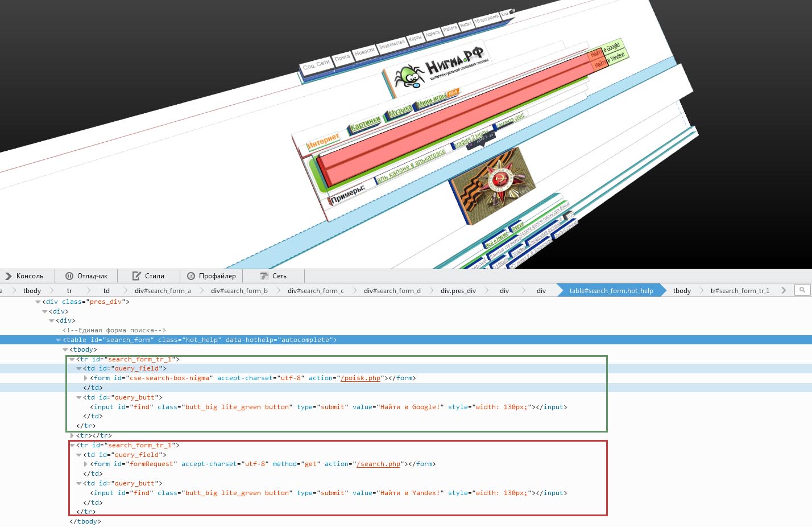Image resolution: width=812 pixels, height=527 pixels.
Task: Select the Музыка search category in 3D view
Action: [x=400, y=110]
